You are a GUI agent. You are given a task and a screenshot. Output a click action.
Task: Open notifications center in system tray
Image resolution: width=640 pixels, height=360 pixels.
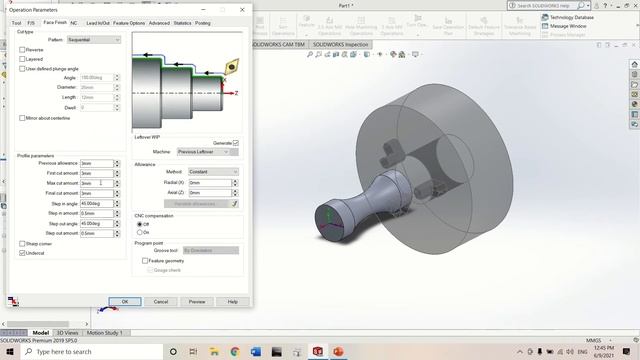tap(627, 351)
